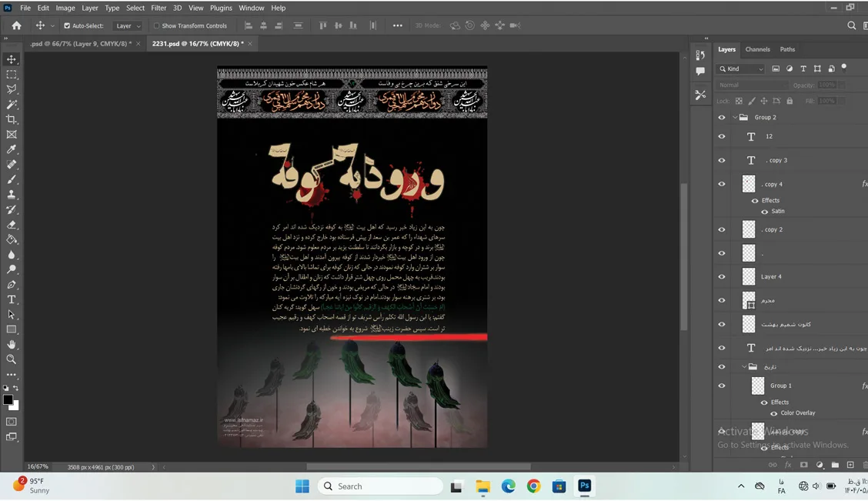Screen dimensions: 868x501
Task: Open the Fill value dropdown arrow
Action: [x=841, y=101]
